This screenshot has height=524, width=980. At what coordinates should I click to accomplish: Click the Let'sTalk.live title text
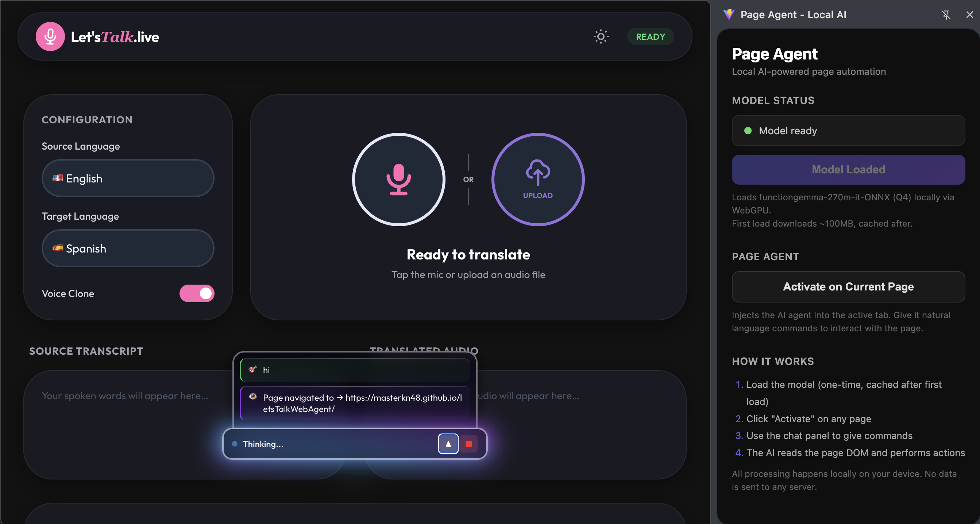pos(115,37)
